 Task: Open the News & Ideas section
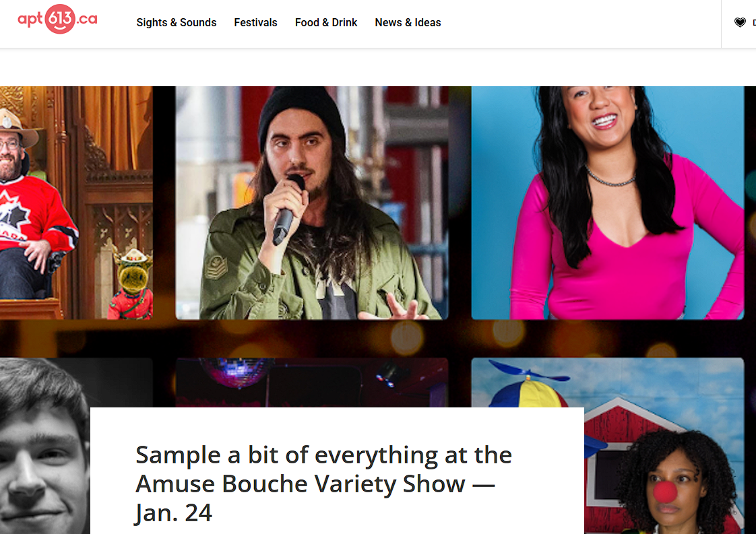[408, 23]
